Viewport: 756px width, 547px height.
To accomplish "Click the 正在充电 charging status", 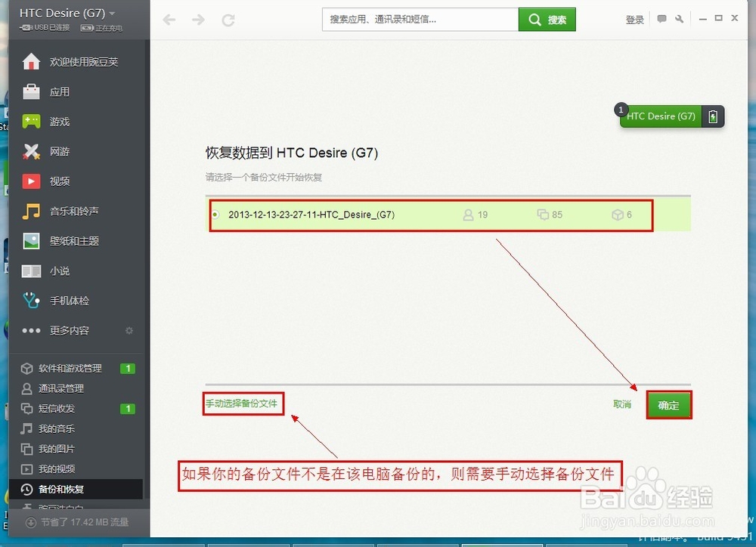I will click(101, 28).
